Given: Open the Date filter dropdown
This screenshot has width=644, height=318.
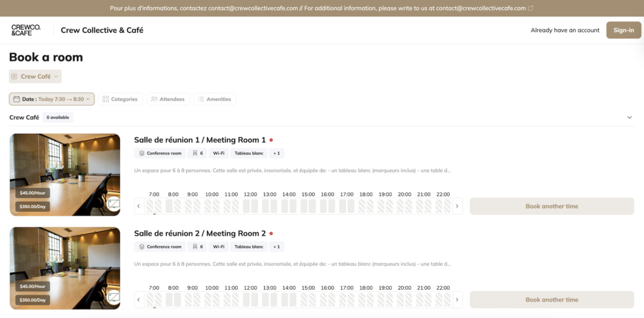Looking at the screenshot, I should pyautogui.click(x=52, y=99).
